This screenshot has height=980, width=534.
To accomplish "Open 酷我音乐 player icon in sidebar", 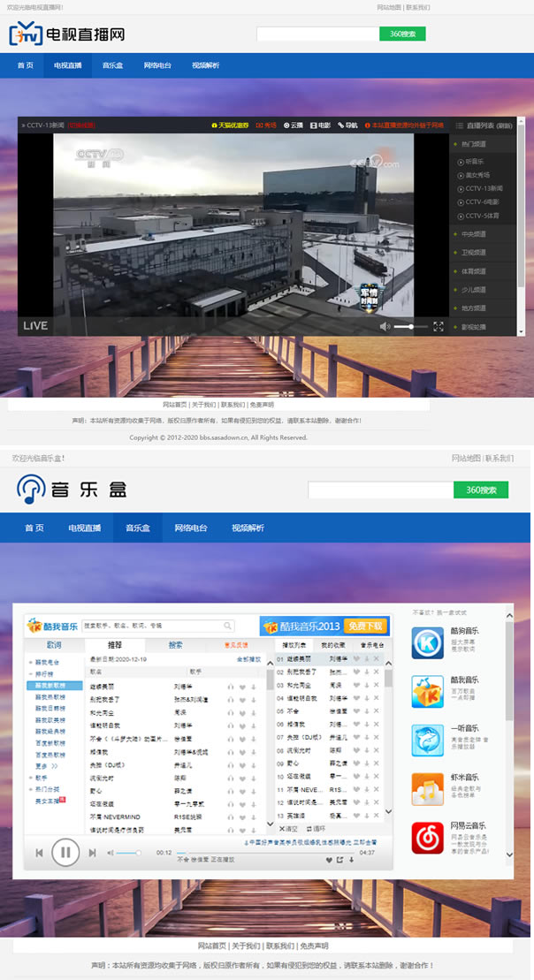I will [x=428, y=691].
